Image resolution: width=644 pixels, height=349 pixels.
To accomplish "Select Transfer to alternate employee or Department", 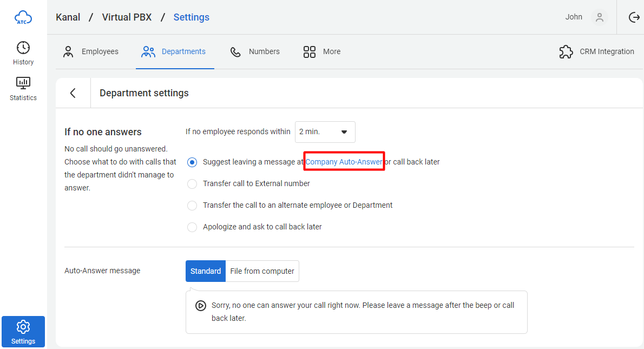I will tap(192, 206).
